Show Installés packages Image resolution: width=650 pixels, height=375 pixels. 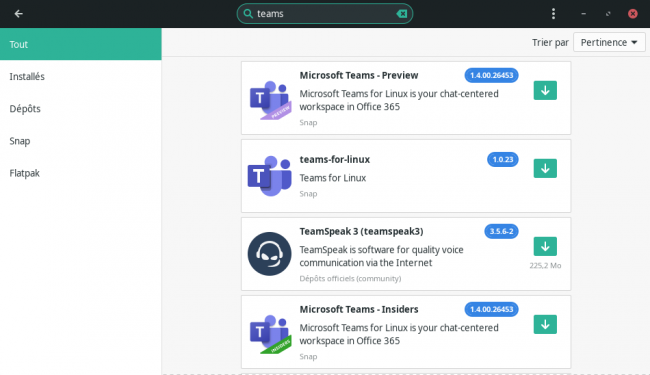point(81,76)
